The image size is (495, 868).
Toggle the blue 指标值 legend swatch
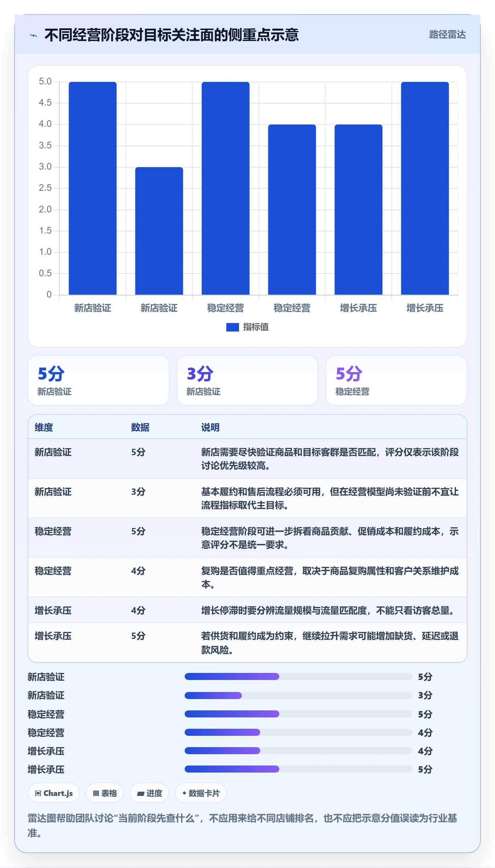click(233, 327)
